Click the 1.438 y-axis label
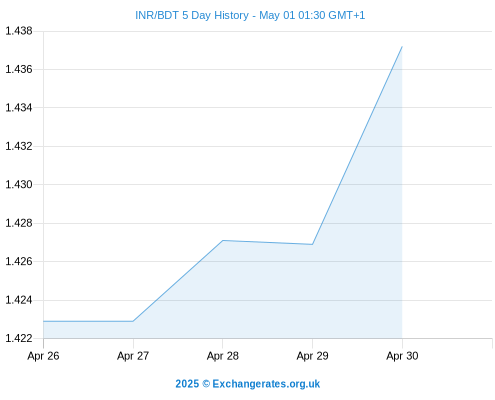 click(19, 31)
